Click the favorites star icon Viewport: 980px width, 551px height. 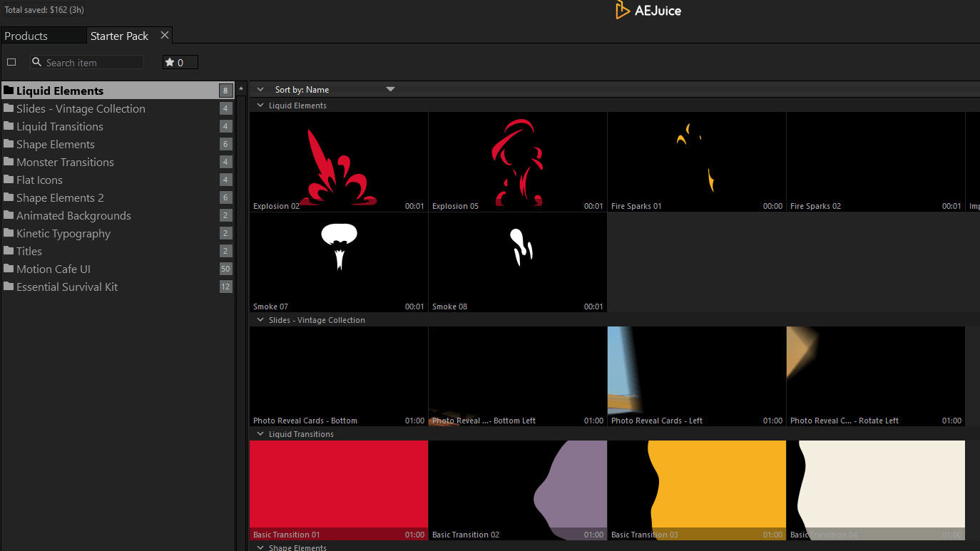(x=170, y=62)
